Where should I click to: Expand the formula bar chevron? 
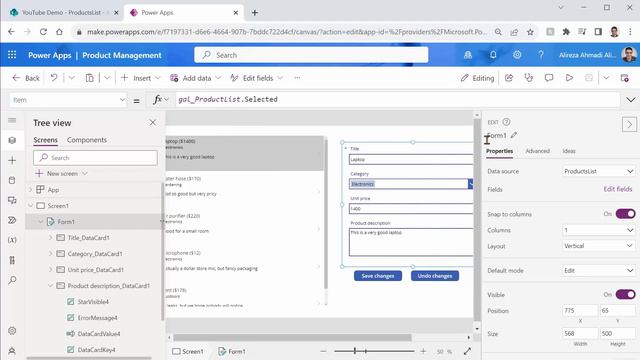[x=631, y=100]
